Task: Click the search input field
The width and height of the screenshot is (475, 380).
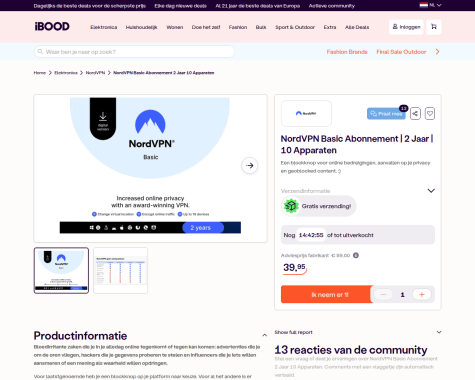Action: (x=134, y=52)
